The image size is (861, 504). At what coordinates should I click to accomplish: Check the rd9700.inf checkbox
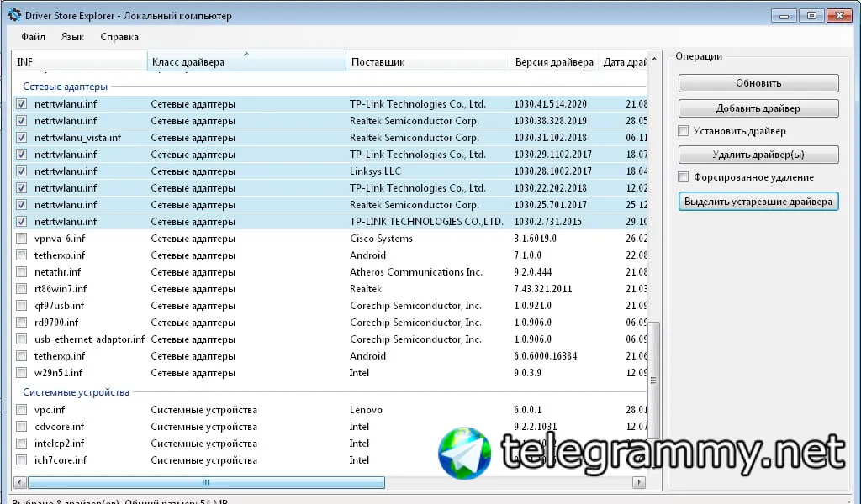(21, 323)
